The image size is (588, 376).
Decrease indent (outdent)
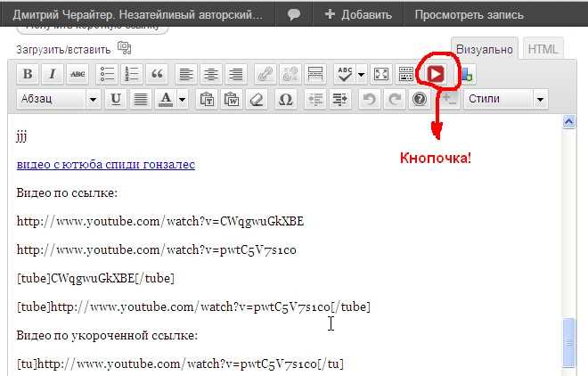[x=315, y=99]
